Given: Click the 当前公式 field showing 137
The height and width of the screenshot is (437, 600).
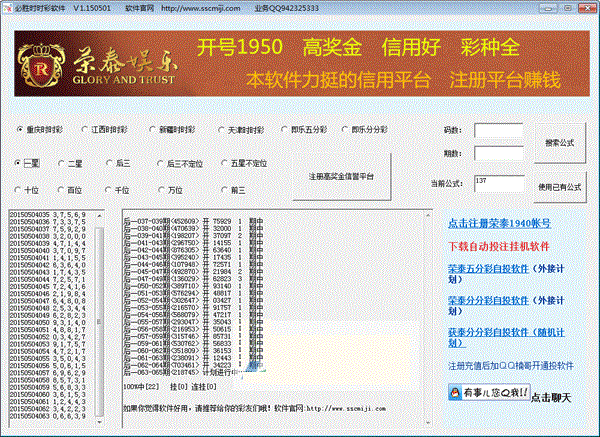Looking at the screenshot, I should [499, 184].
